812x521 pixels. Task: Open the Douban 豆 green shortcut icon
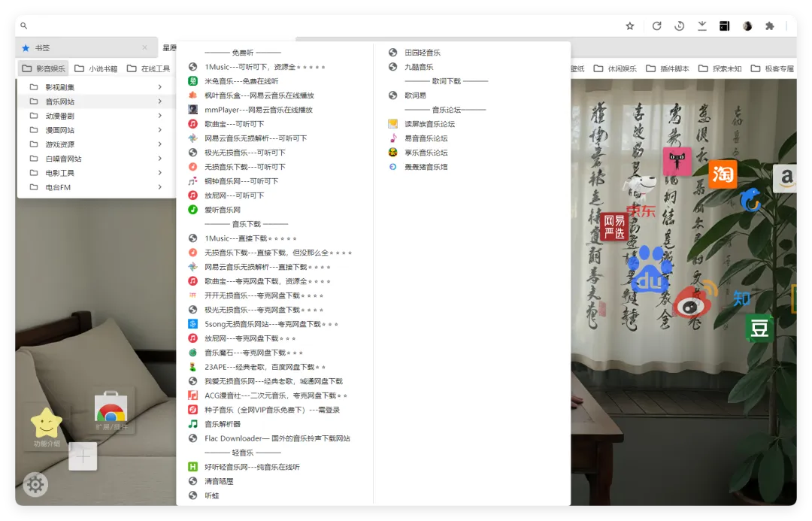tap(759, 328)
